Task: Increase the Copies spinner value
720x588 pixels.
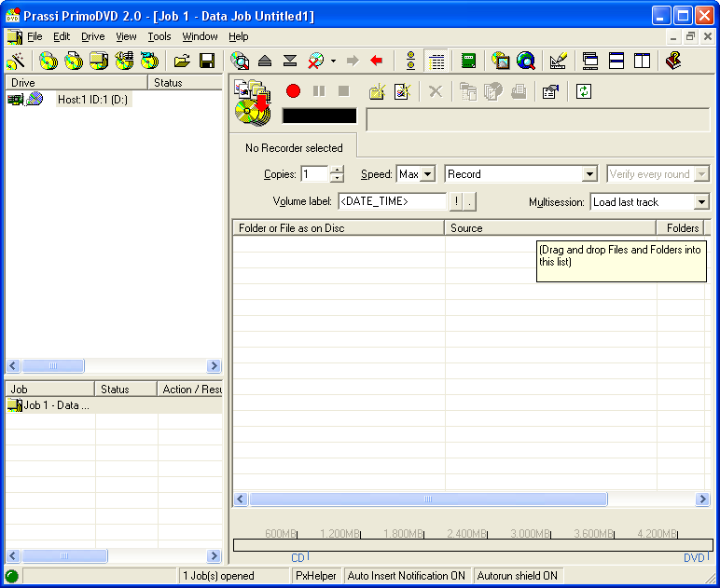Action: click(337, 170)
